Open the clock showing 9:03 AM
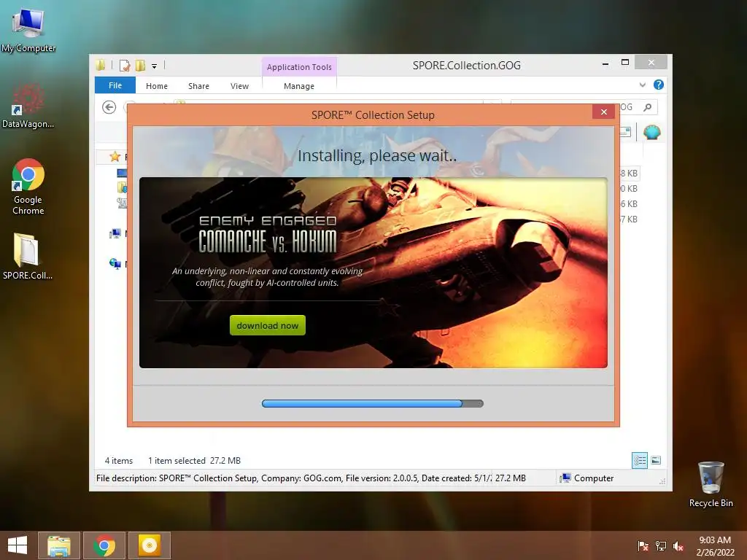This screenshot has height=560, width=747. pyautogui.click(x=715, y=545)
